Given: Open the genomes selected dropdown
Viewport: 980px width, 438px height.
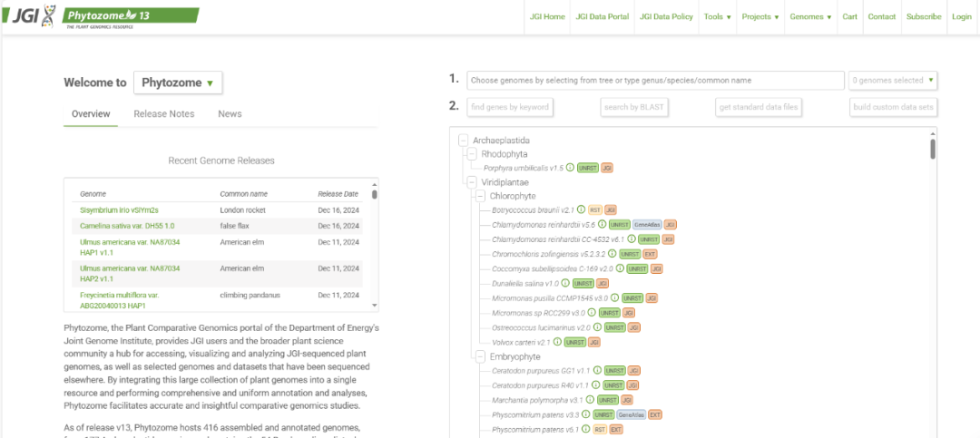Looking at the screenshot, I should pyautogui.click(x=893, y=81).
